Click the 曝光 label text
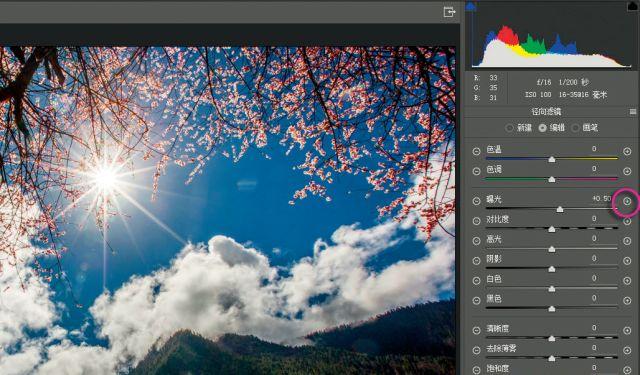The width and height of the screenshot is (640, 375). tap(494, 200)
